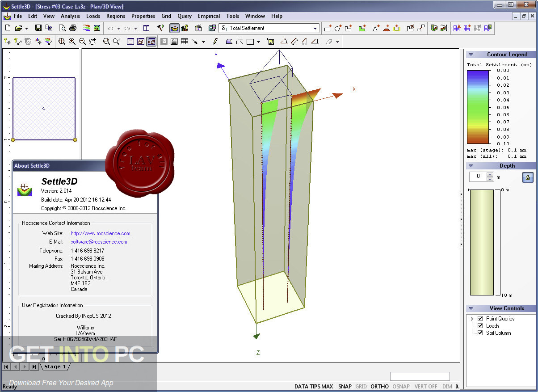This screenshot has width=538, height=392.
Task: Toggle GRID in the status bar
Action: (x=361, y=386)
